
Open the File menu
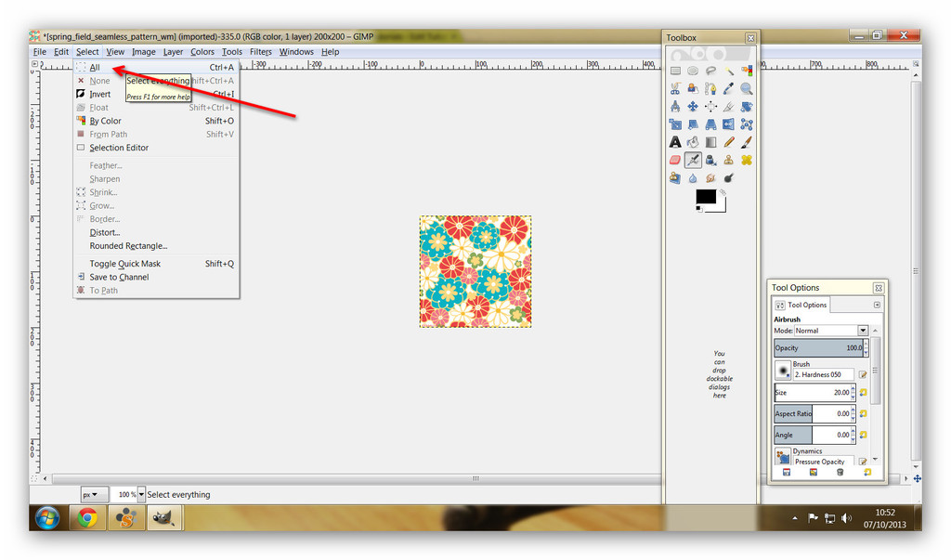pyautogui.click(x=39, y=52)
